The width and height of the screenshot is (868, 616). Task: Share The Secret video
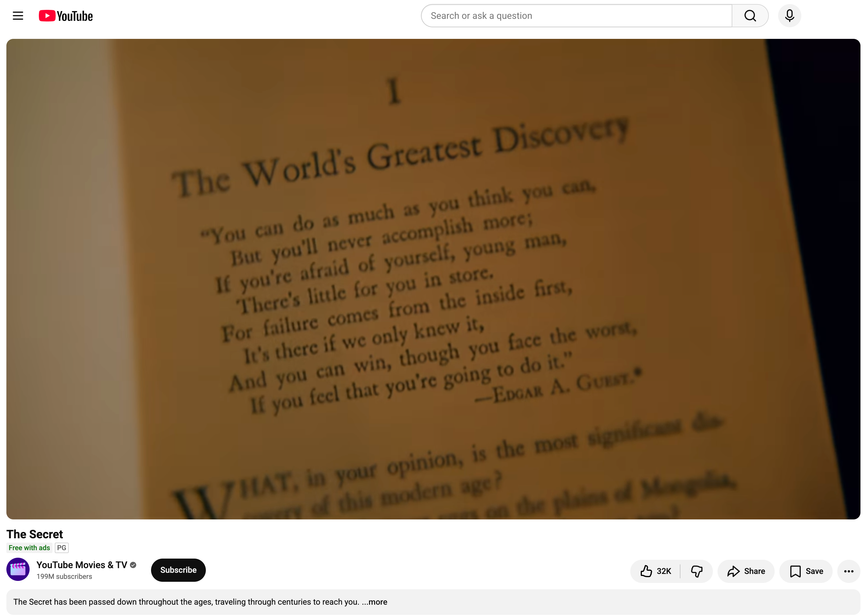(x=746, y=571)
